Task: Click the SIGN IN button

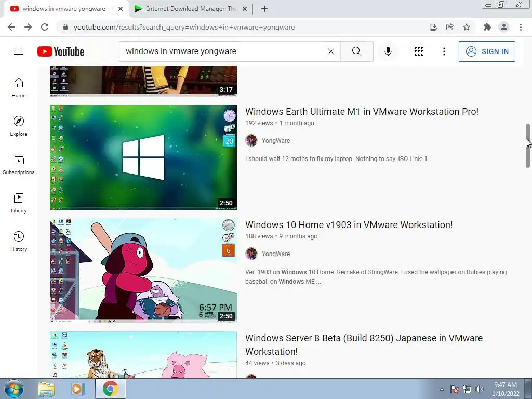Action: (x=487, y=51)
